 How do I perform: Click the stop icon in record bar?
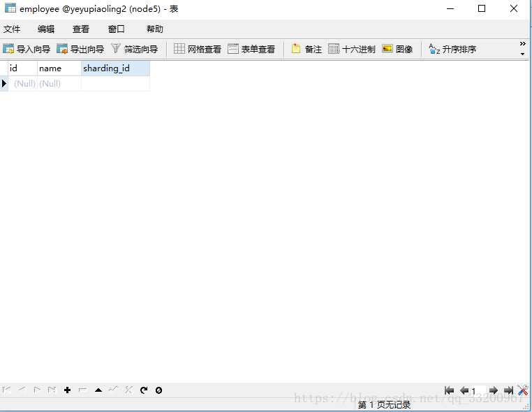coord(159,390)
